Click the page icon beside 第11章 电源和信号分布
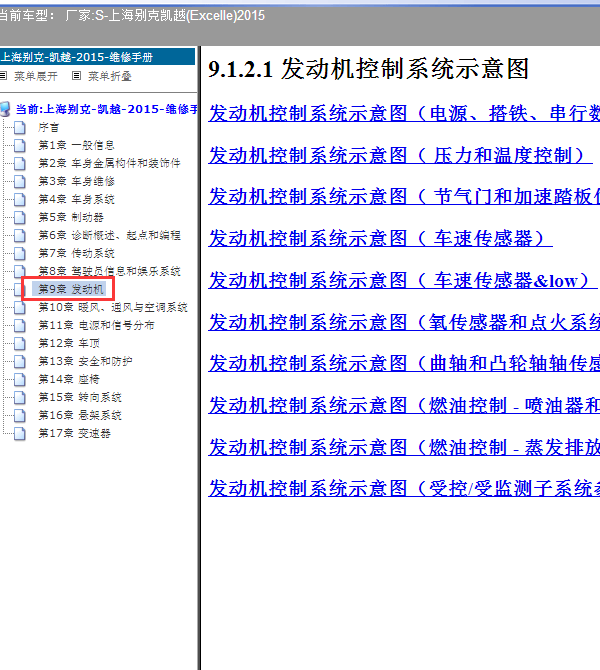The height and width of the screenshot is (670, 600). tap(19, 325)
